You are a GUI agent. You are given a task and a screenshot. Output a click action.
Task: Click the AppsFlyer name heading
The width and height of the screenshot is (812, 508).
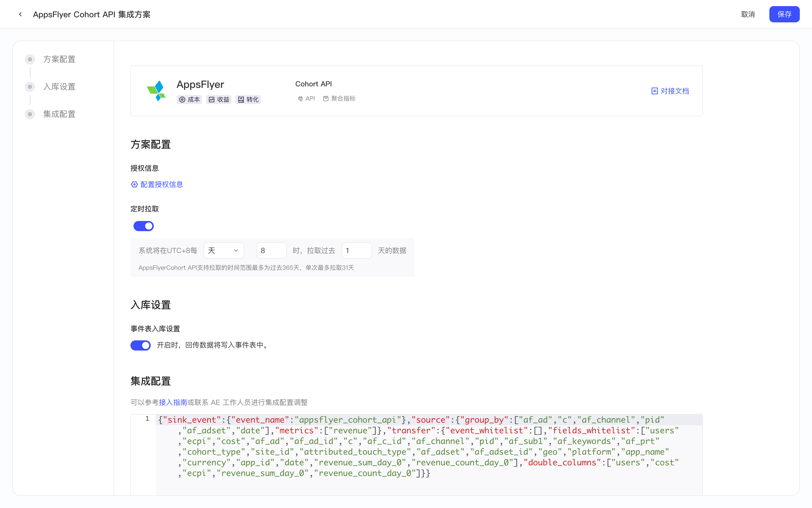[200, 85]
